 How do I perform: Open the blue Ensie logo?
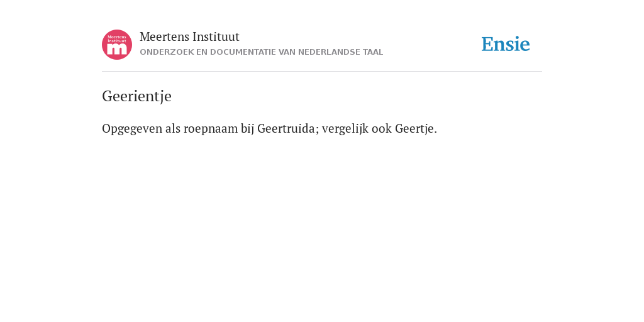click(506, 44)
